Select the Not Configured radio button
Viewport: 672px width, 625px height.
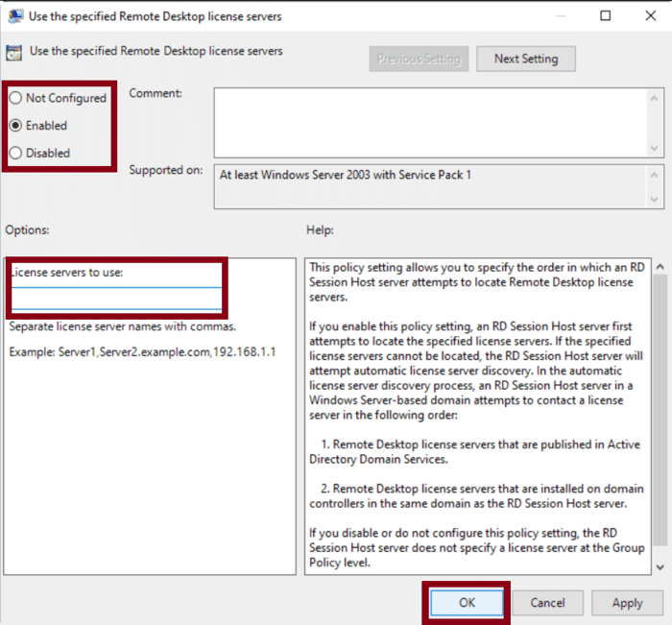15,98
